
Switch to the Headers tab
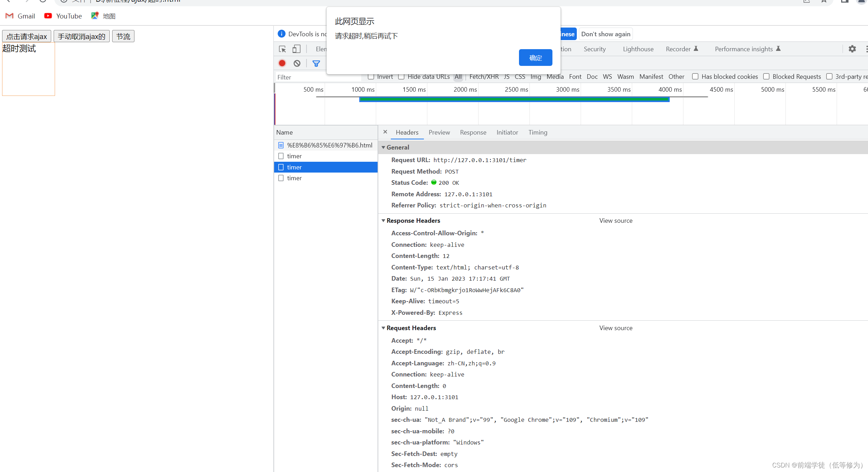click(407, 132)
